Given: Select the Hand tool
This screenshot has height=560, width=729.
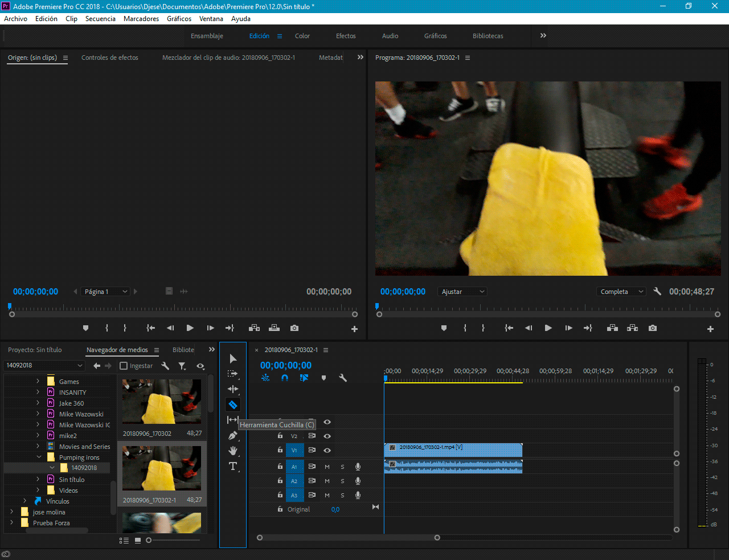Looking at the screenshot, I should [x=233, y=451].
